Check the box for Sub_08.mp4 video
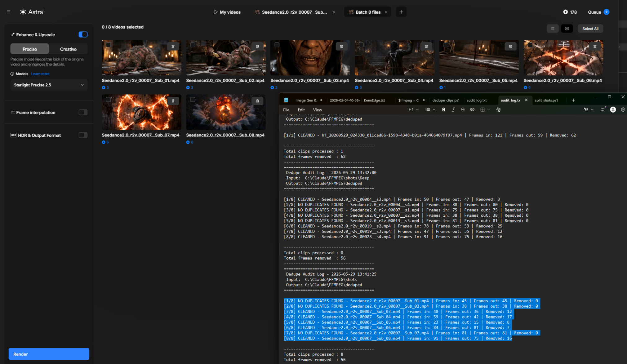Viewport: 627px width, 364px height. (x=193, y=100)
